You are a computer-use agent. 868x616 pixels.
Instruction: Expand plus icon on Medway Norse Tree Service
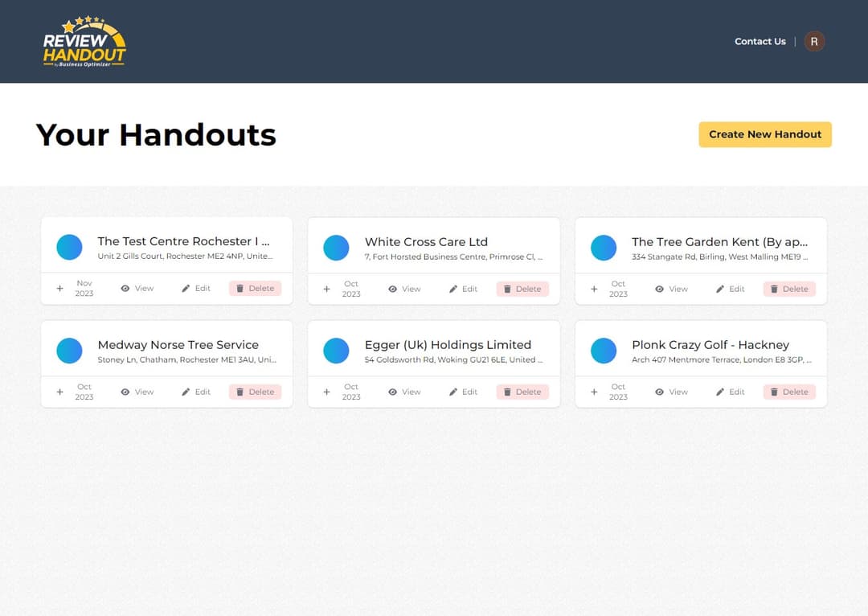[59, 392]
